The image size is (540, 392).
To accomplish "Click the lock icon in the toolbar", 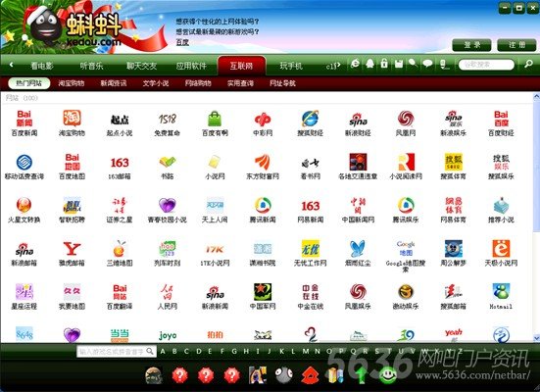I will [384, 64].
